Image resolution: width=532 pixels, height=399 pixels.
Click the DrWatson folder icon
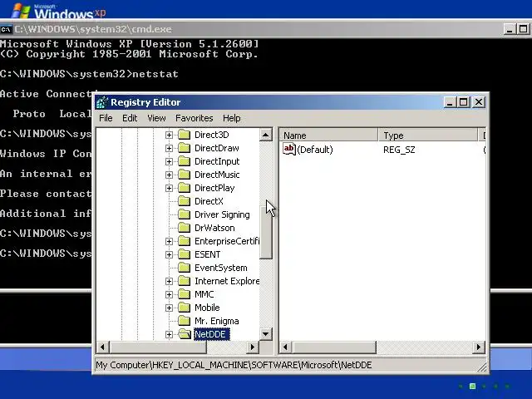tap(185, 228)
